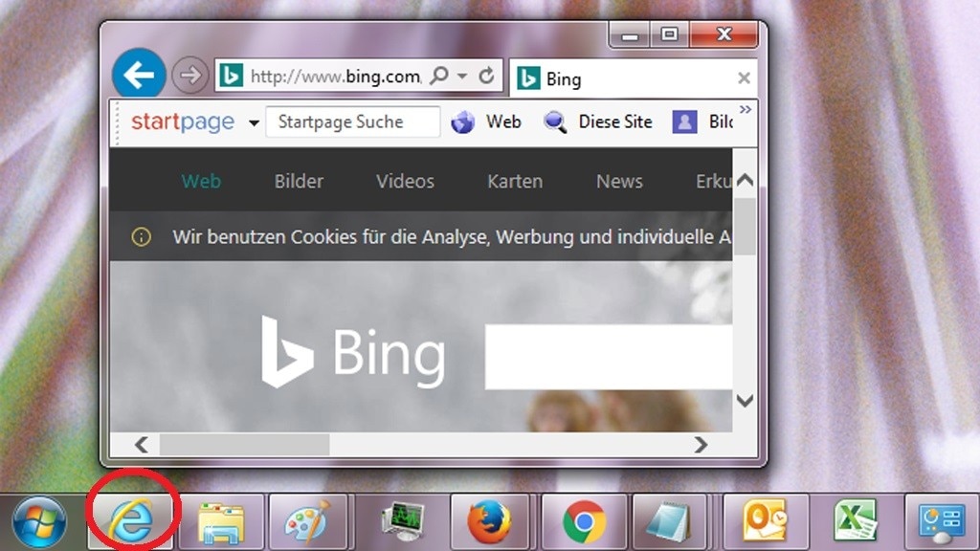
Task: Click into the Startpage Suche field
Action: coord(352,121)
